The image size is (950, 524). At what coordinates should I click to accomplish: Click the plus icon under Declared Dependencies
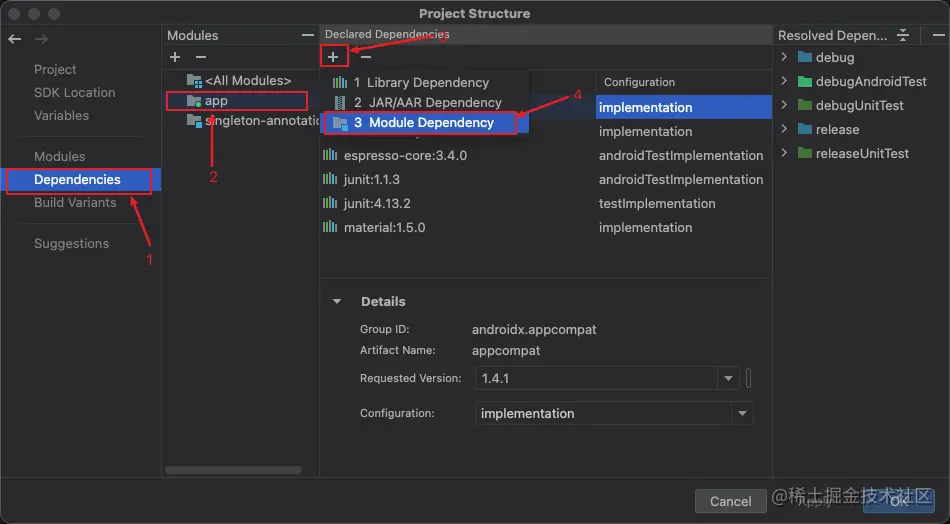333,57
